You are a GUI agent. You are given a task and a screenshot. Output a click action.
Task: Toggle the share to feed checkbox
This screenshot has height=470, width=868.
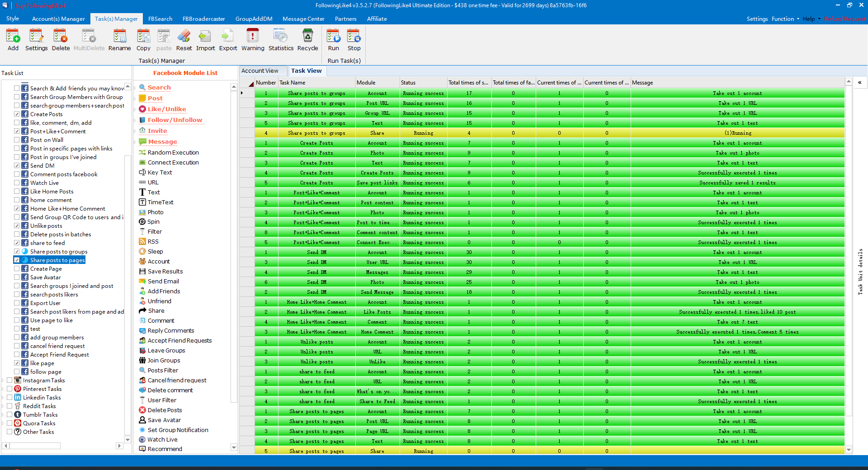pyautogui.click(x=17, y=243)
